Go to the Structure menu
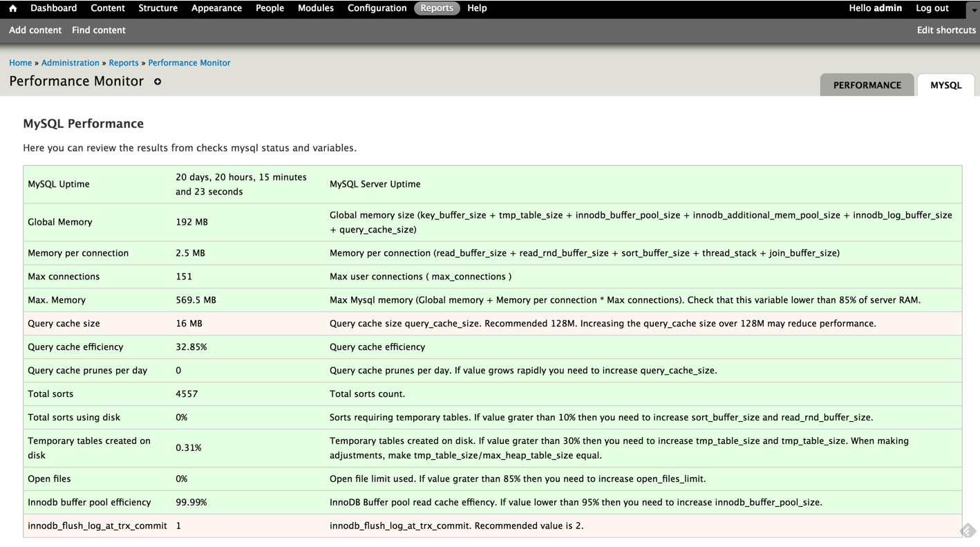This screenshot has width=980, height=547. click(x=158, y=8)
